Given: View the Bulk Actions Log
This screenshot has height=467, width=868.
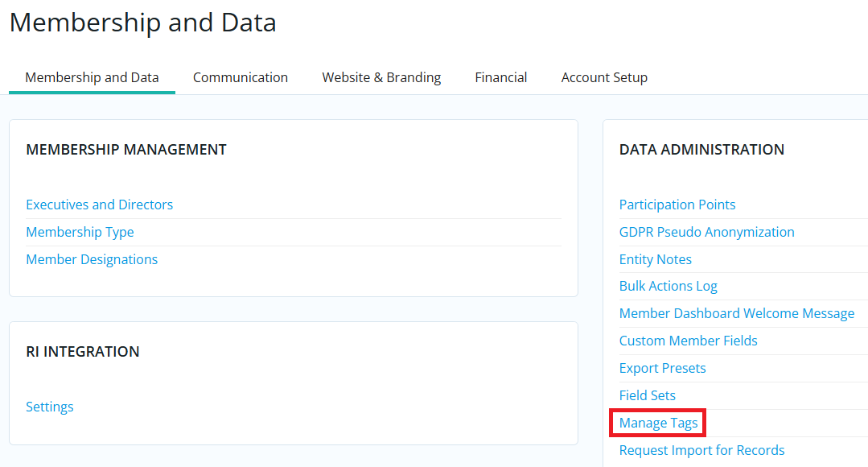Looking at the screenshot, I should coord(668,286).
